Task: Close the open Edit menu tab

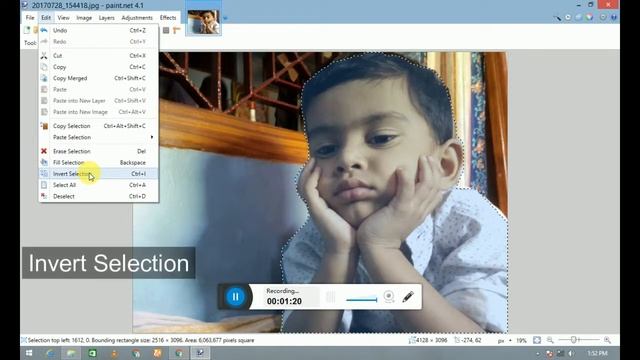Action: pyautogui.click(x=46, y=18)
